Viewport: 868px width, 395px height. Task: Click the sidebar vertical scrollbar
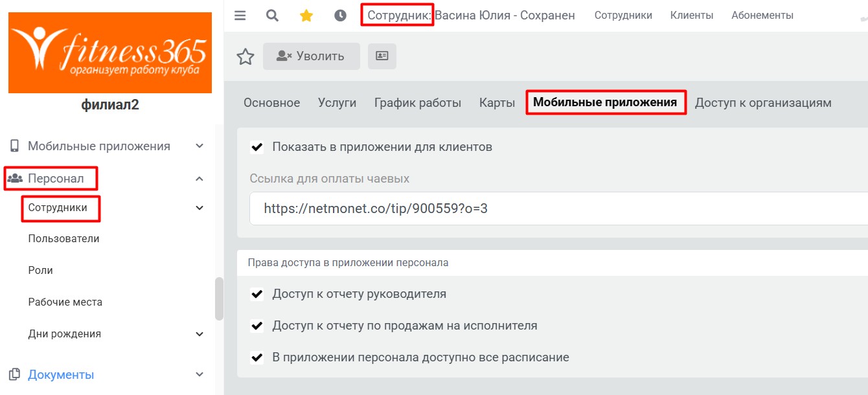(x=219, y=299)
